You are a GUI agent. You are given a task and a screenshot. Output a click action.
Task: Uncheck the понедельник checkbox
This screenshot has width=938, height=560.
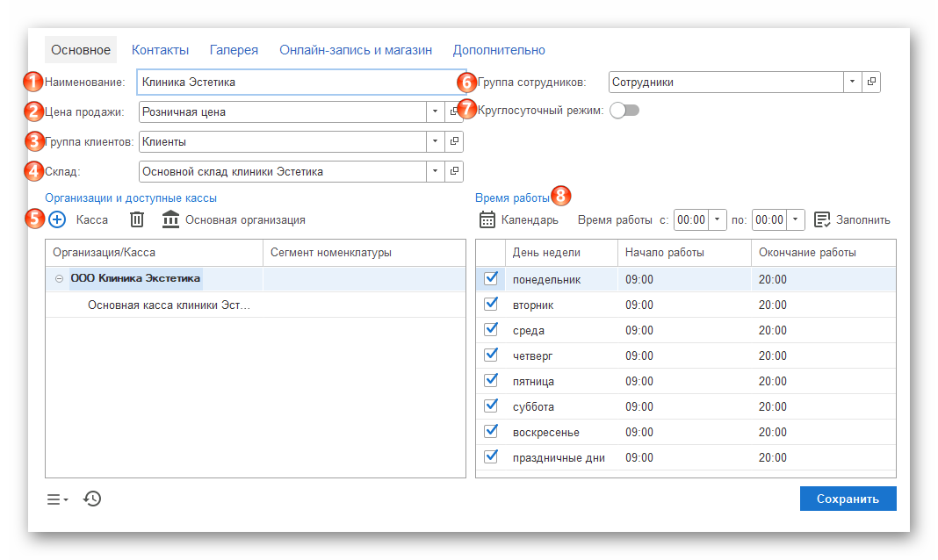pos(491,279)
